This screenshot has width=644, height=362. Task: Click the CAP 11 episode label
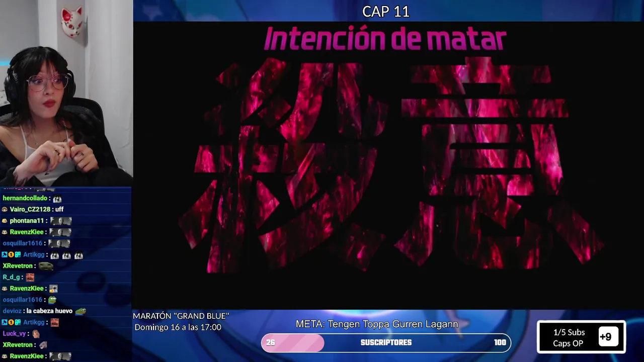point(386,12)
